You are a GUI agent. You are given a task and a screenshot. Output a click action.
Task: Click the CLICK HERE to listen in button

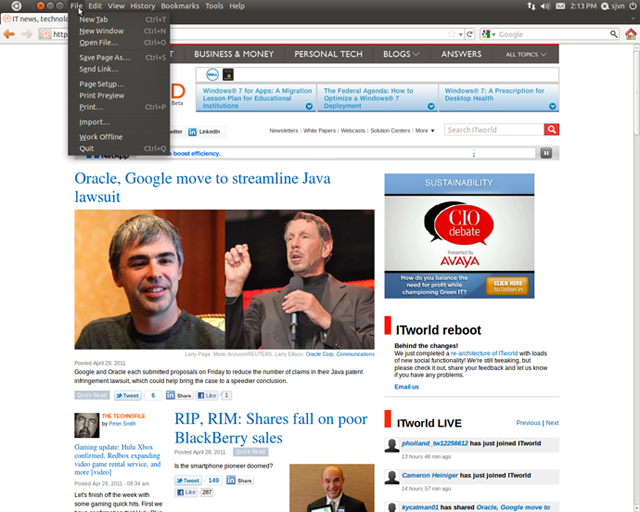507,286
